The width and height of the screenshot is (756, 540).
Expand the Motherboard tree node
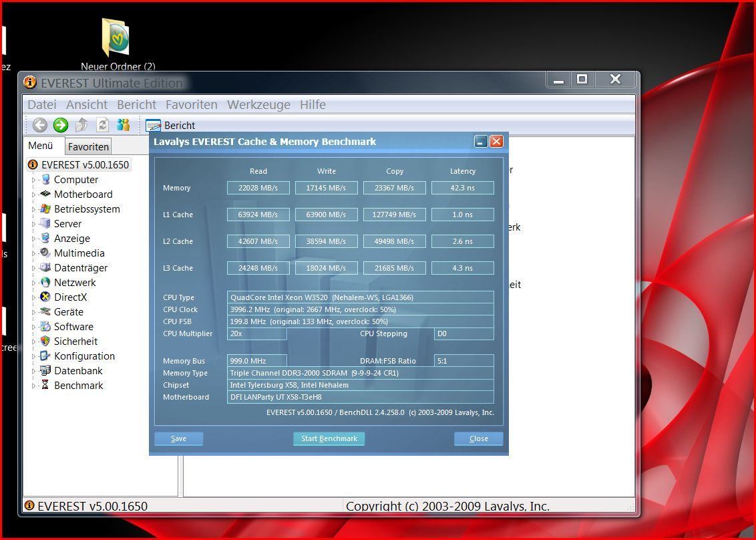(x=34, y=194)
